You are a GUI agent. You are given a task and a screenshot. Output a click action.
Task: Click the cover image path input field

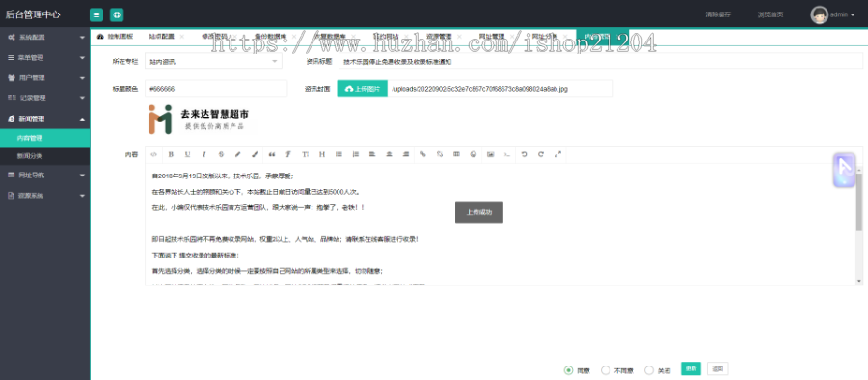[501, 89]
